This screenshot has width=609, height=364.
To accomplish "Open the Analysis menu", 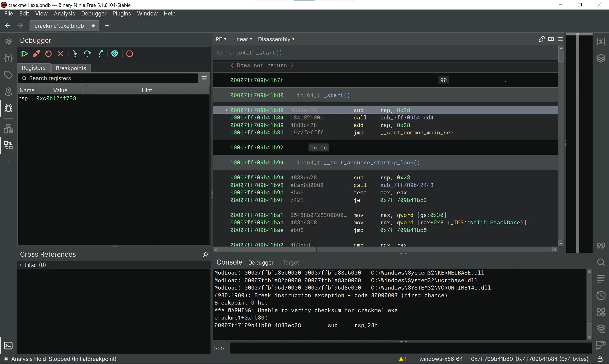I will (x=64, y=14).
